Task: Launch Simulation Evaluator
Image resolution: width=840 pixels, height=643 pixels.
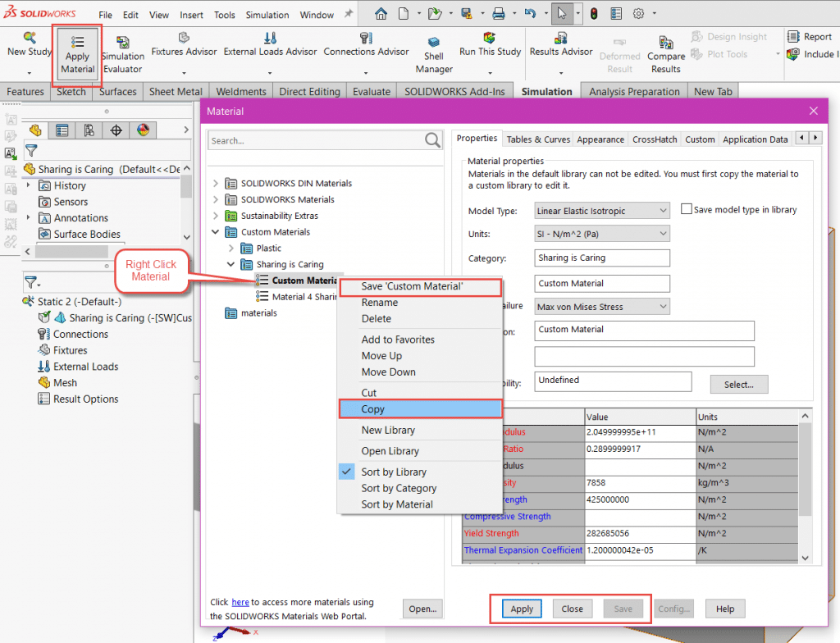Action: pos(123,55)
